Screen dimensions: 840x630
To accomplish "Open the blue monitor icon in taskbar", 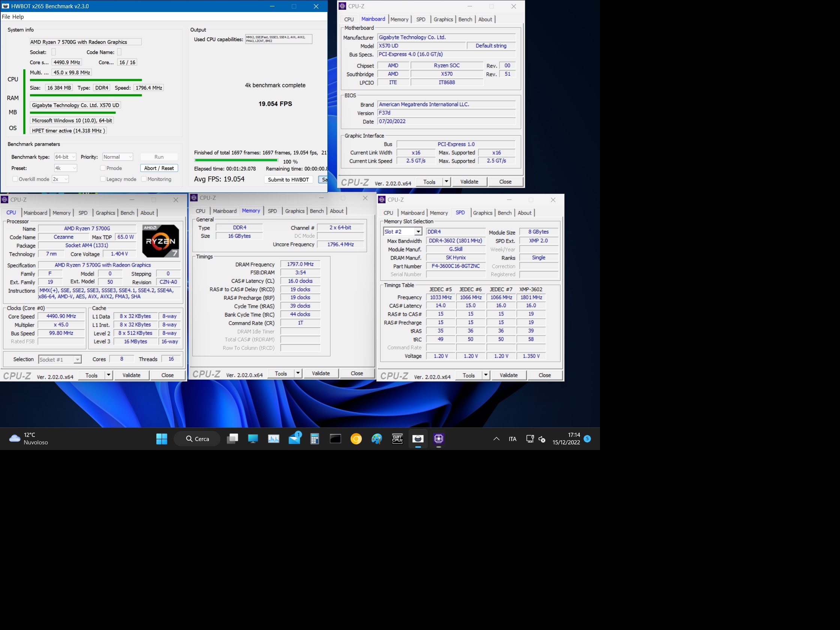I will (253, 439).
